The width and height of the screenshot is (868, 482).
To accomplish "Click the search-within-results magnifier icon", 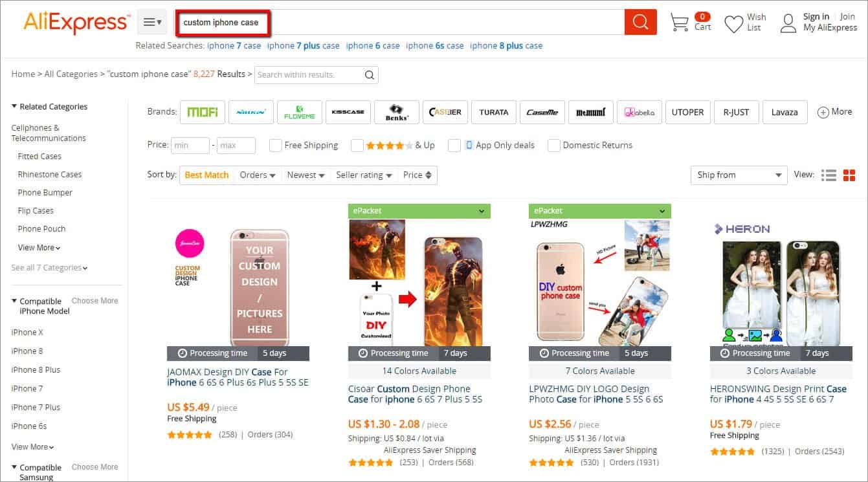I will pyautogui.click(x=369, y=74).
